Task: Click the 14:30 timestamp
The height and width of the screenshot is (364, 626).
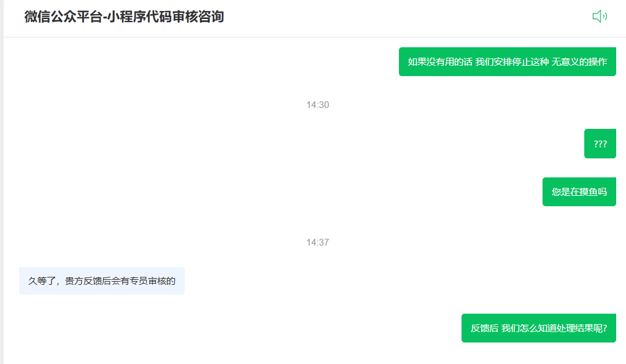Action: [x=318, y=105]
